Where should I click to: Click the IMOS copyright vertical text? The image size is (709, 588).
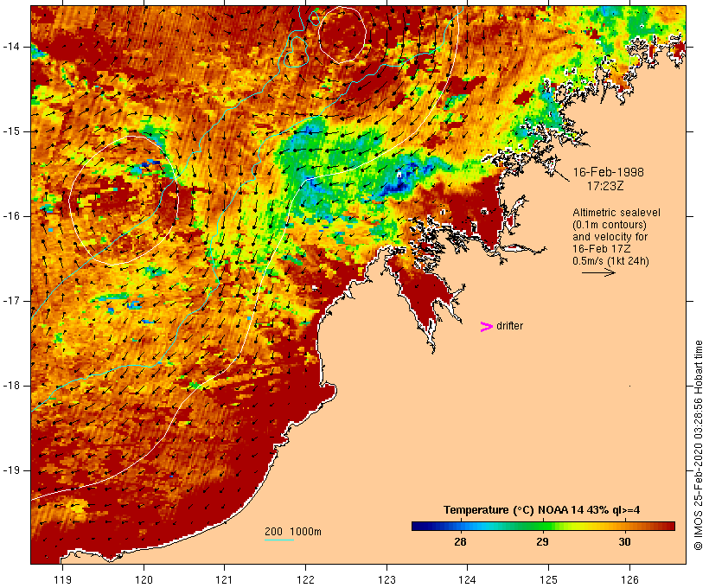point(698,445)
